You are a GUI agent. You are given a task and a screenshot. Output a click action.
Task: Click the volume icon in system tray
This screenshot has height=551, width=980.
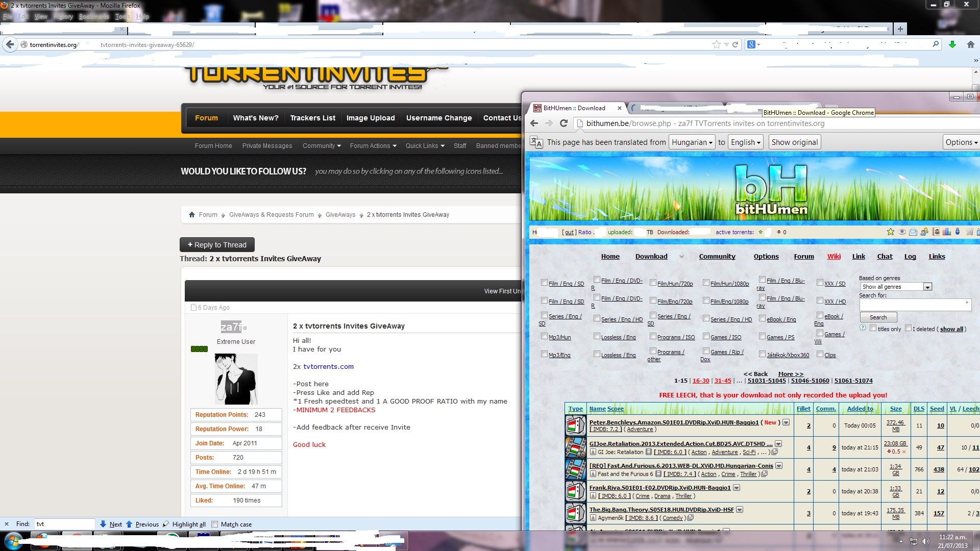[926, 541]
